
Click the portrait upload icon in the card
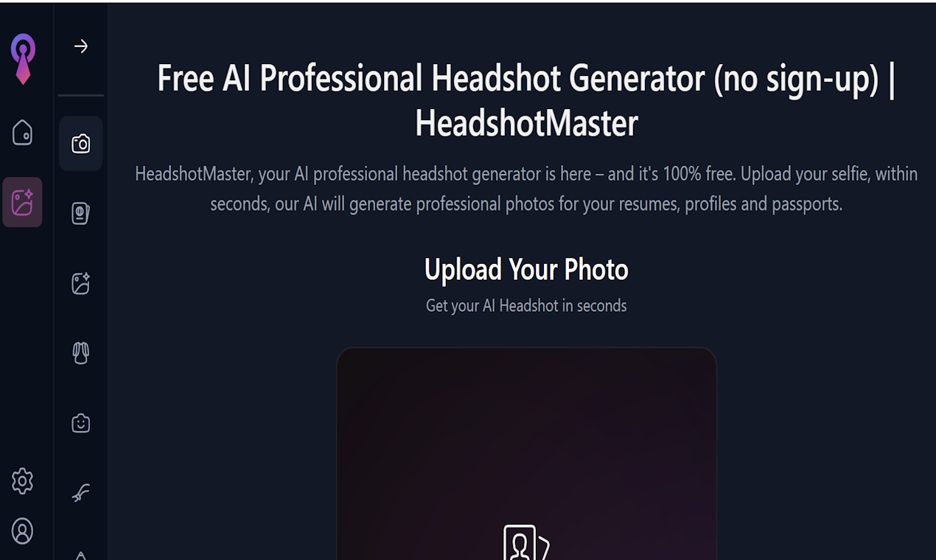tap(526, 542)
